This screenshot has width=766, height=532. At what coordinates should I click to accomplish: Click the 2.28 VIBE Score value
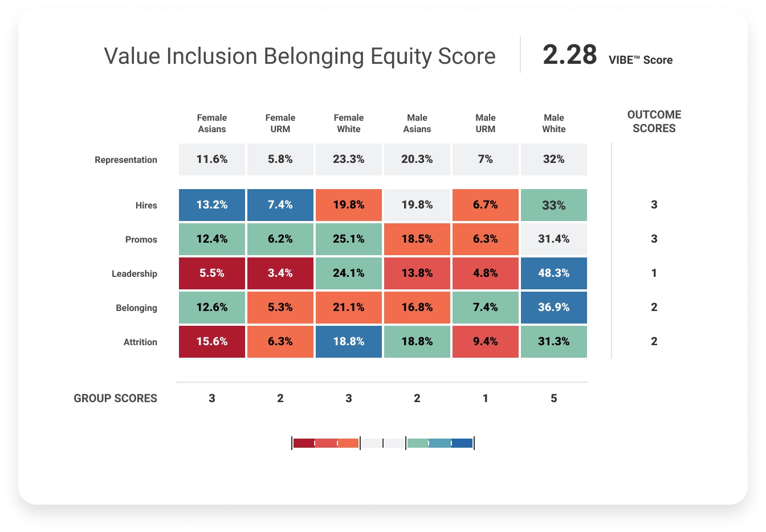570,55
